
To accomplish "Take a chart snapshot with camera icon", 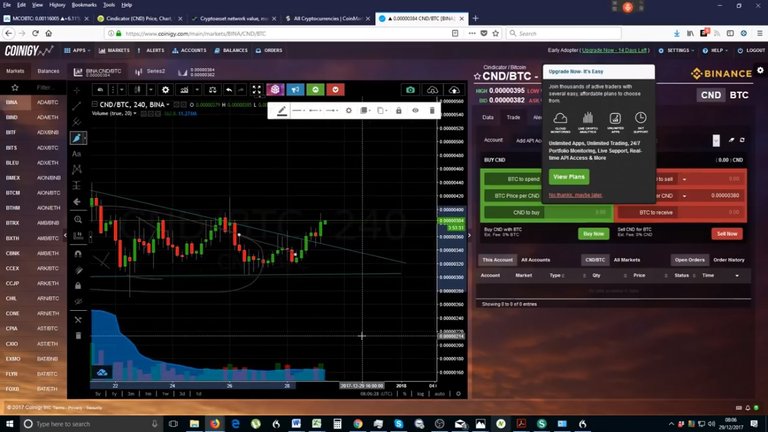I will [410, 90].
